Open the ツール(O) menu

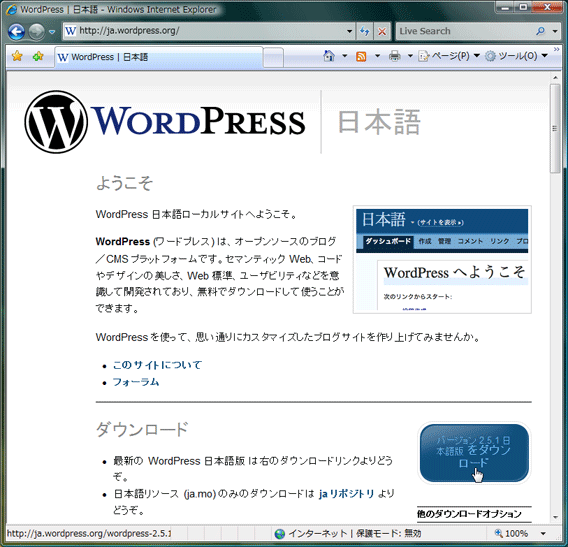pyautogui.click(x=516, y=56)
